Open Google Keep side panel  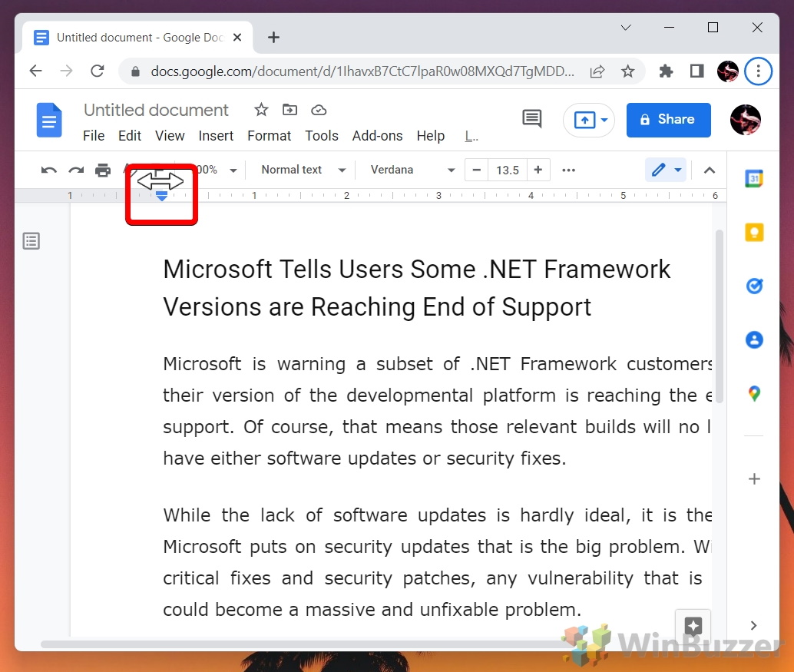tap(754, 232)
